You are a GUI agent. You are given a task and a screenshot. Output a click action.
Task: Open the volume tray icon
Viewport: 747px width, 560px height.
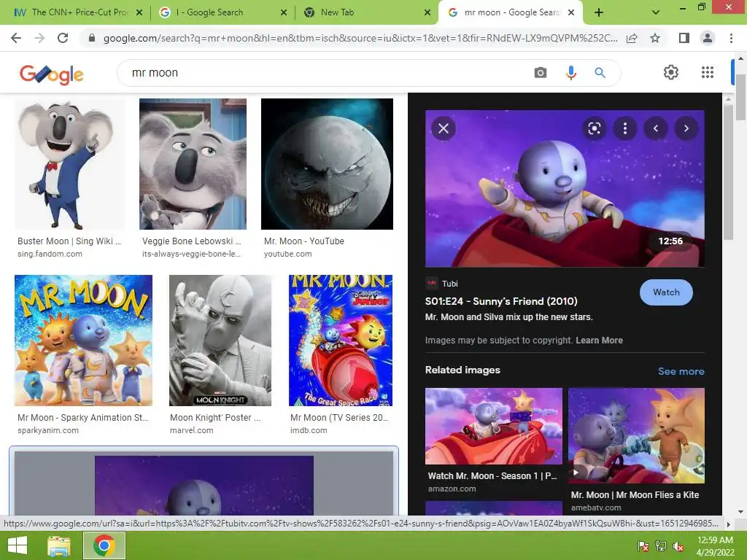tap(678, 545)
